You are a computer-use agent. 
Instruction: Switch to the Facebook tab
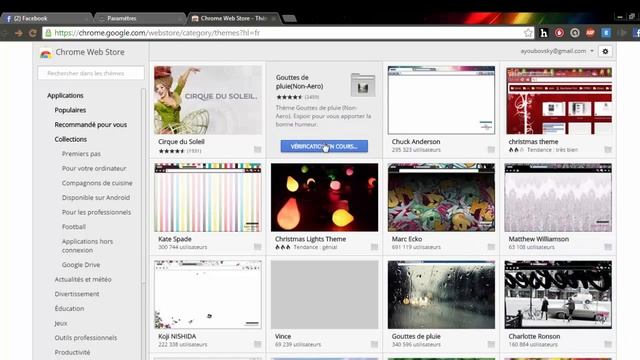pyautogui.click(x=46, y=18)
